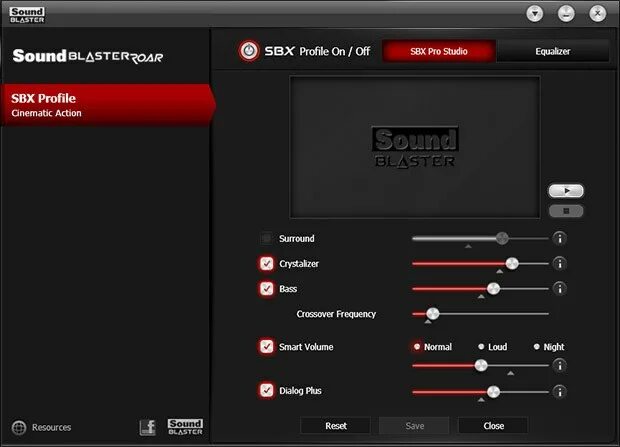
Task: Switch to the SBX Pro Studio tab
Action: tap(439, 51)
